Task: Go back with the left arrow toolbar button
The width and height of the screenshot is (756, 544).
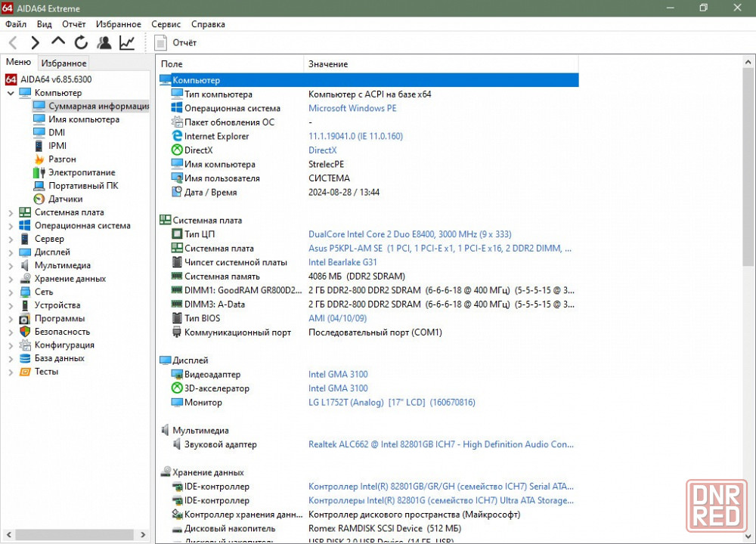Action: 13,43
